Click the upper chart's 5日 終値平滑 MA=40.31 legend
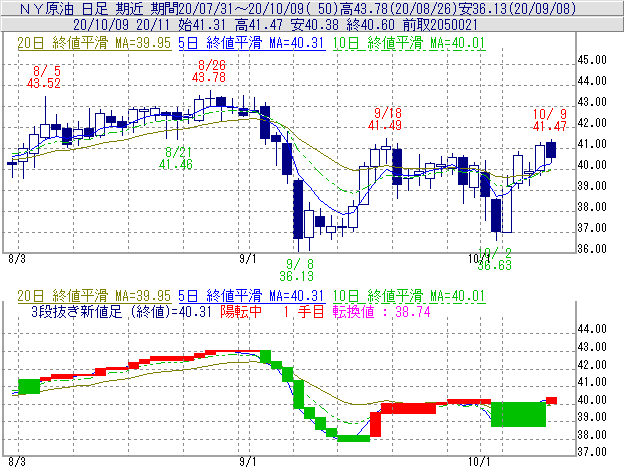Viewport: 624px width, 474px height. click(x=251, y=43)
